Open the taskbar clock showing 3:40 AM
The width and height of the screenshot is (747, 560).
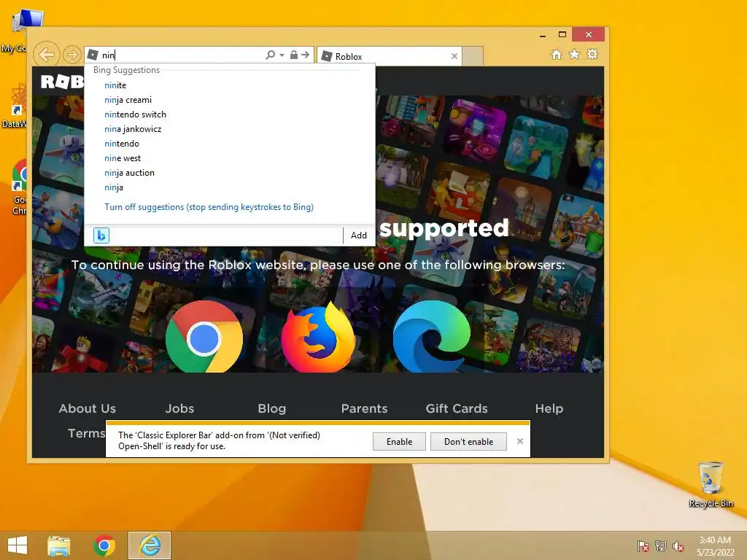(x=715, y=546)
